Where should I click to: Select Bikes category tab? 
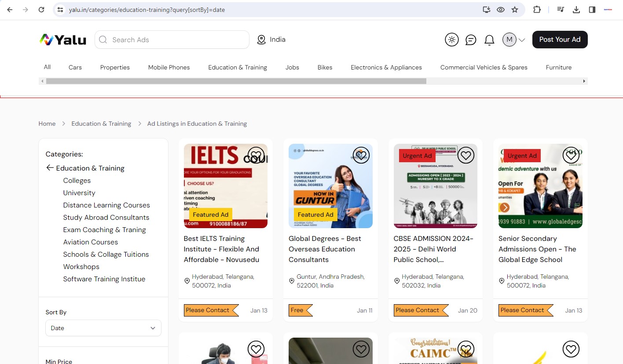[325, 67]
